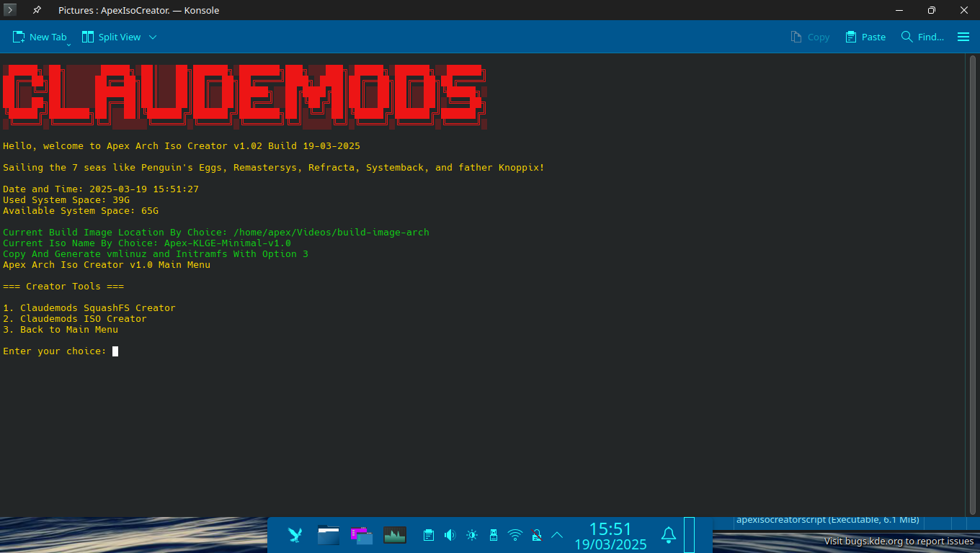
Task: Click the Split View button
Action: point(111,37)
